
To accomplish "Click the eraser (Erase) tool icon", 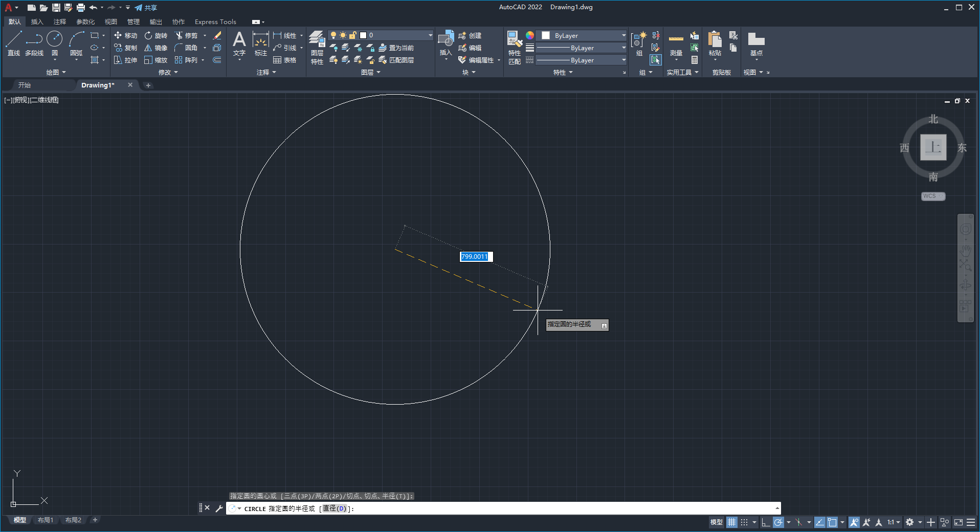I will [x=217, y=35].
